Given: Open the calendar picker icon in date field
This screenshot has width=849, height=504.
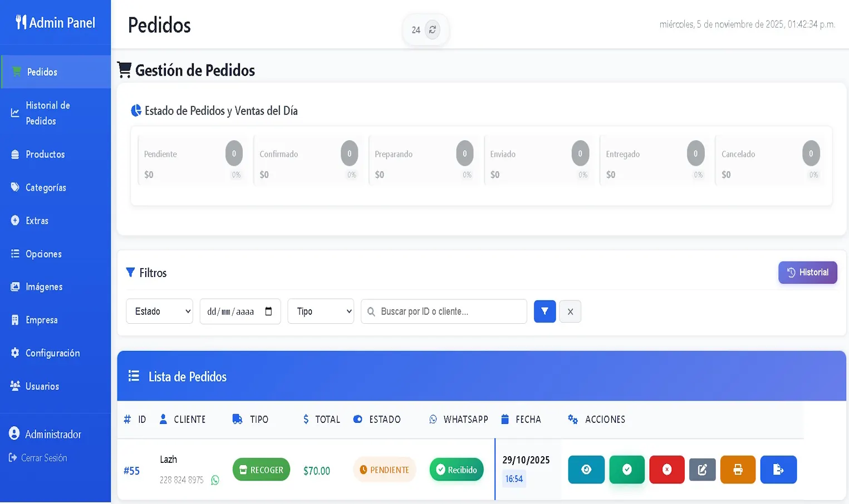Looking at the screenshot, I should tap(268, 312).
